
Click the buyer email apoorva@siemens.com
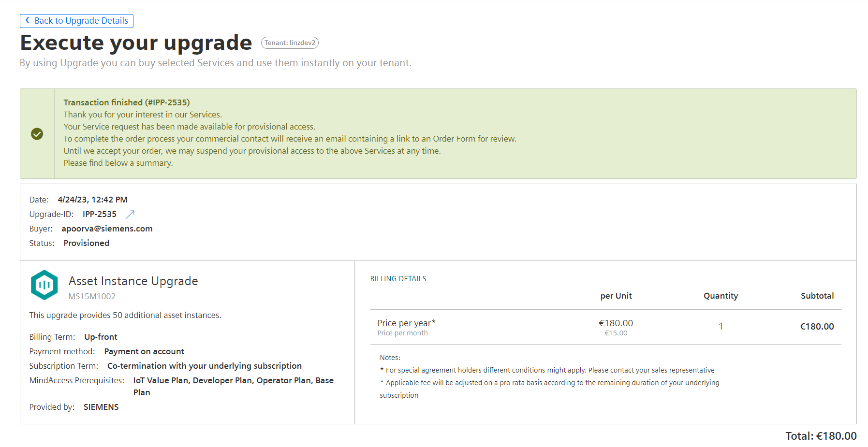coord(107,229)
